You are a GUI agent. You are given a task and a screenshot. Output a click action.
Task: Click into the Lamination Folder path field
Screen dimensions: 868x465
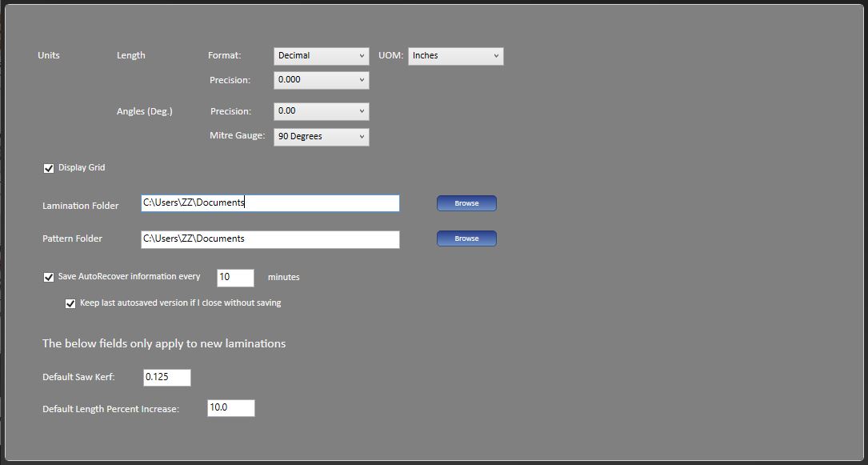click(x=270, y=203)
